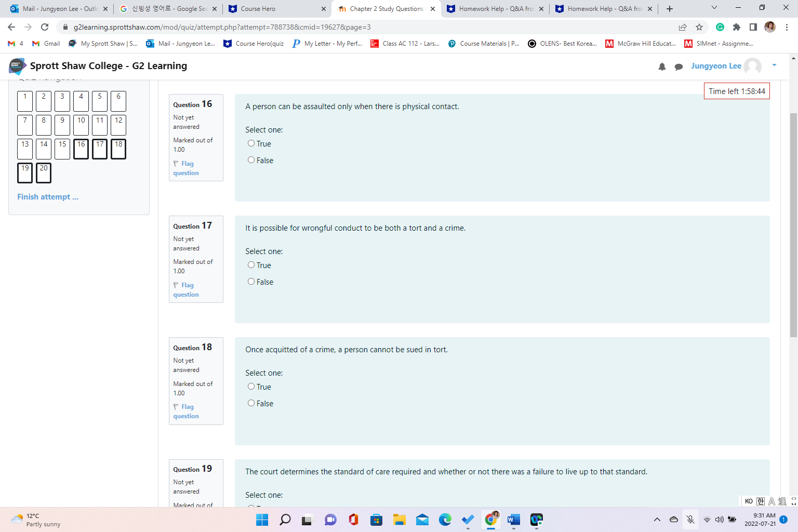The width and height of the screenshot is (798, 532).
Task: Click the bookmark star in the address bar
Action: click(699, 26)
